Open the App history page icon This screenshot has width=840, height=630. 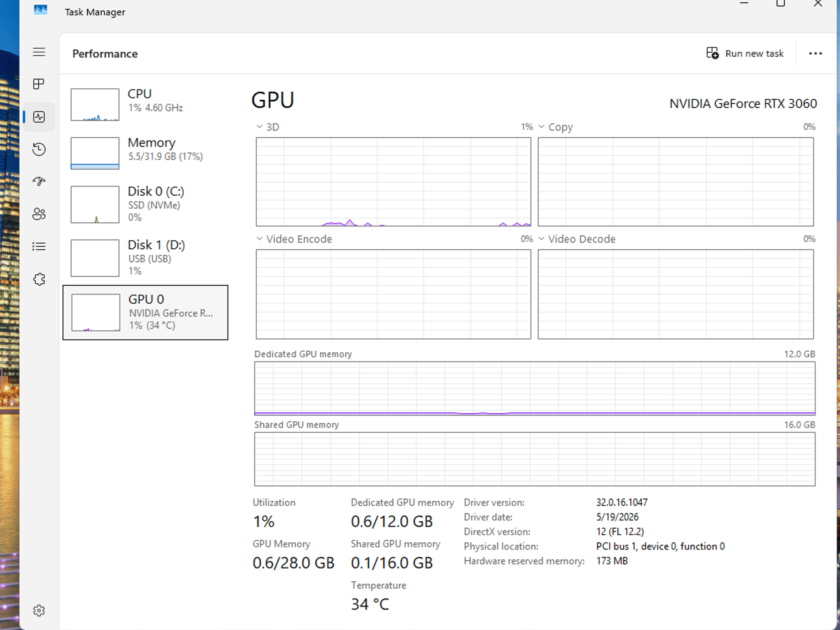click(39, 149)
